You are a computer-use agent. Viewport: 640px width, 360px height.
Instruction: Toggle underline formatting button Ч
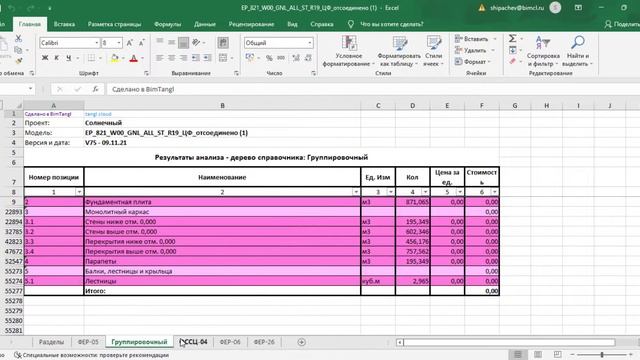tap(69, 58)
